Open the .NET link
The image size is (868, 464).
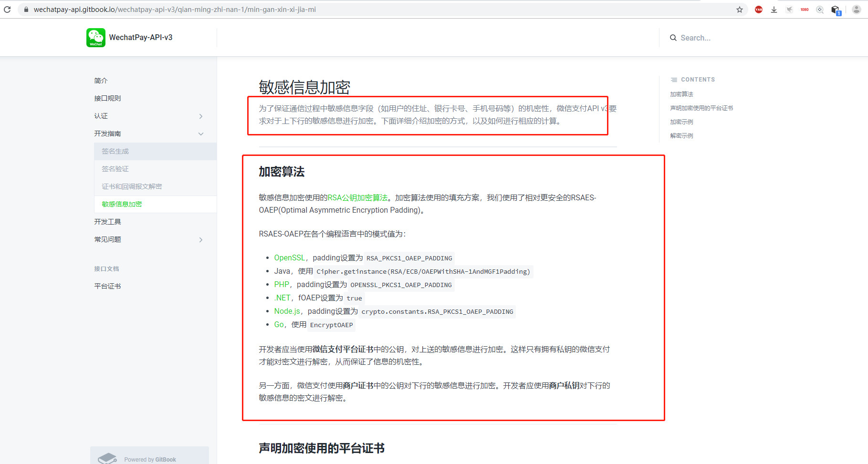pyautogui.click(x=282, y=298)
